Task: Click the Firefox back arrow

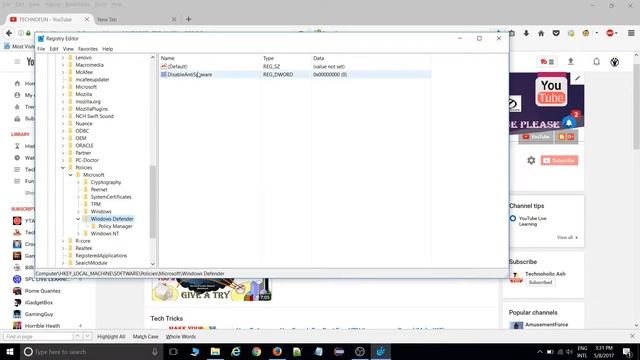Action: tap(9, 33)
